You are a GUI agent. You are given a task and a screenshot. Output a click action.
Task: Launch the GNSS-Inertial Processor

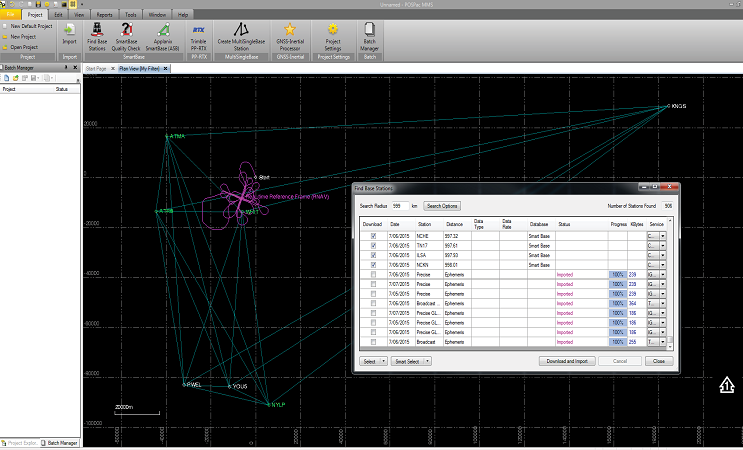[290, 36]
